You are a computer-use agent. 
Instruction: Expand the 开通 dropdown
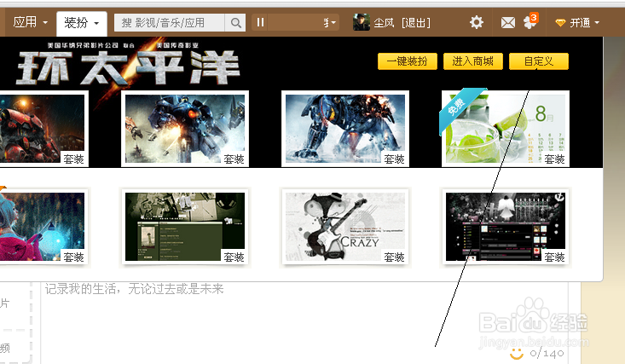(584, 23)
